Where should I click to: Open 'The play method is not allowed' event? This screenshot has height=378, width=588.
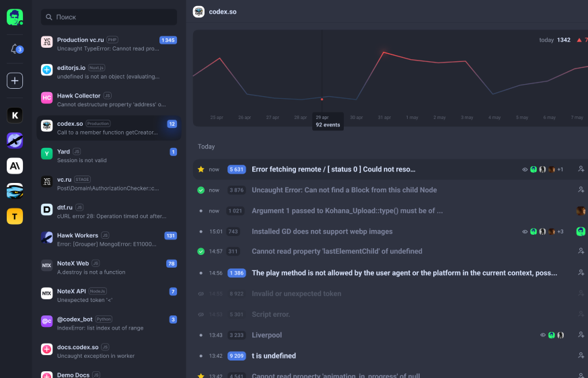click(x=404, y=273)
